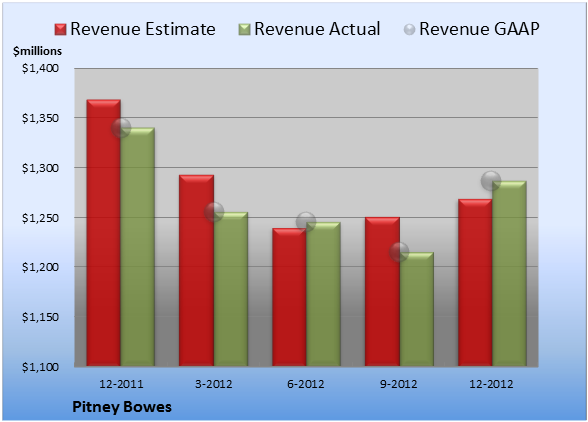The height and width of the screenshot is (422, 588).
Task: Select the Revenue Actual legend label
Action: point(317,29)
